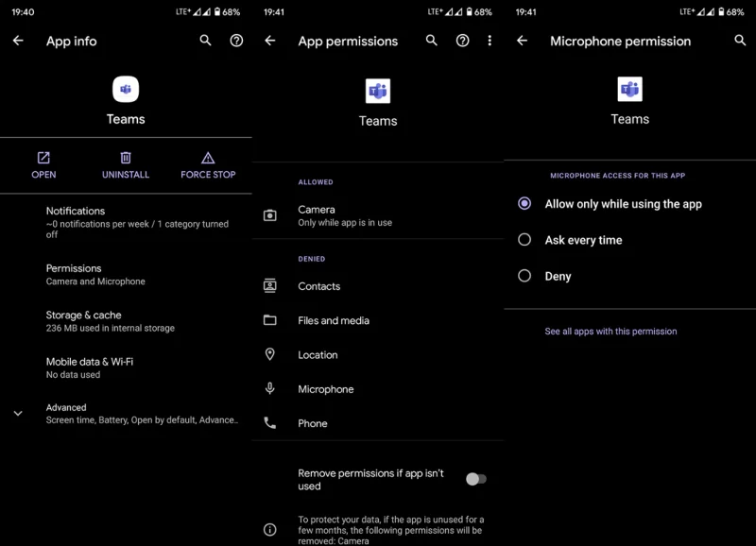Viewport: 756px width, 546px height.
Task: Go back from App info screen
Action: (x=18, y=41)
